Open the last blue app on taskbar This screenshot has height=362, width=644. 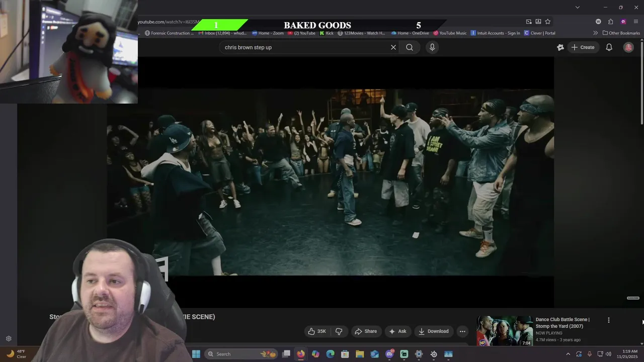pyautogui.click(x=448, y=354)
